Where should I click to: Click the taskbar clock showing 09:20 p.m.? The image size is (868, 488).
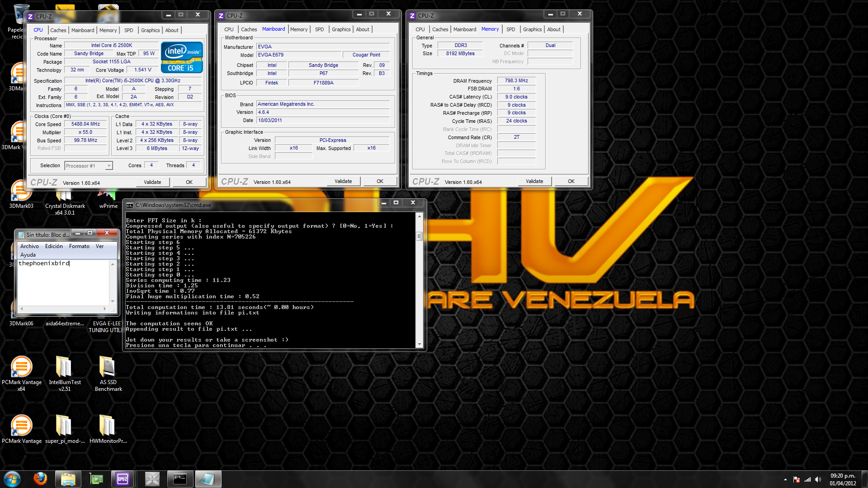[x=843, y=479]
